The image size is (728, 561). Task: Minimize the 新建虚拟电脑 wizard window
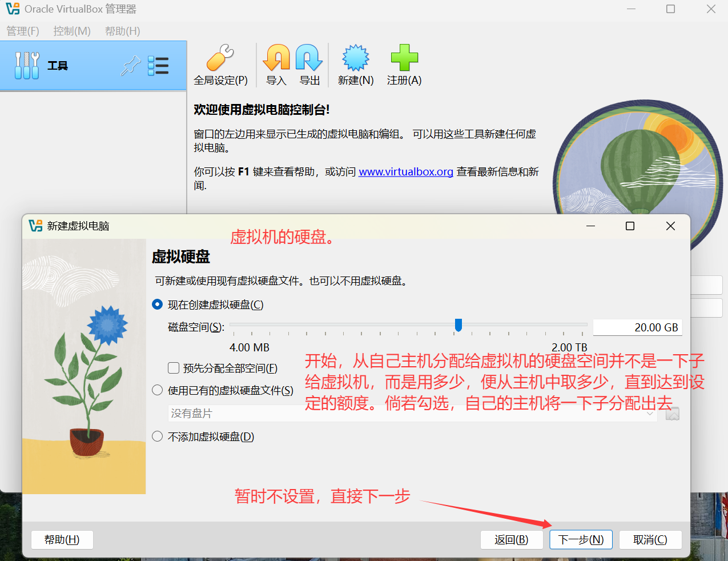click(591, 226)
